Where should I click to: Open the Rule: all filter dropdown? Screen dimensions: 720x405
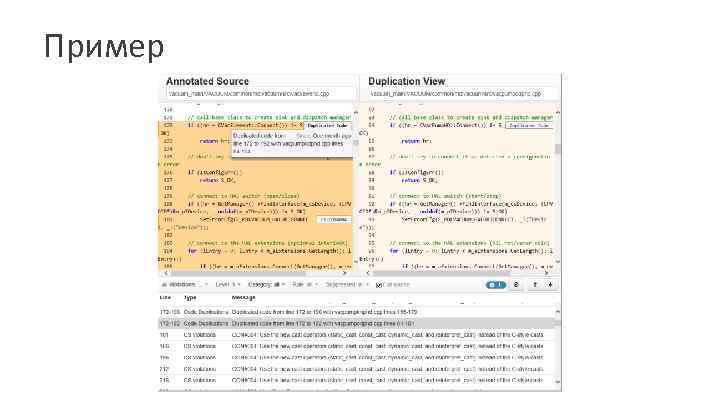(305, 285)
